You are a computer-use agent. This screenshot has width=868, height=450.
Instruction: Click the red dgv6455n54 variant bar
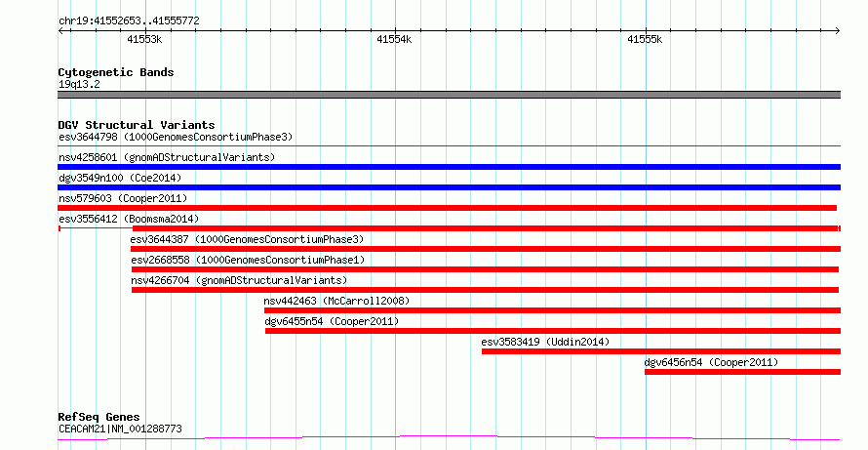coord(553,331)
